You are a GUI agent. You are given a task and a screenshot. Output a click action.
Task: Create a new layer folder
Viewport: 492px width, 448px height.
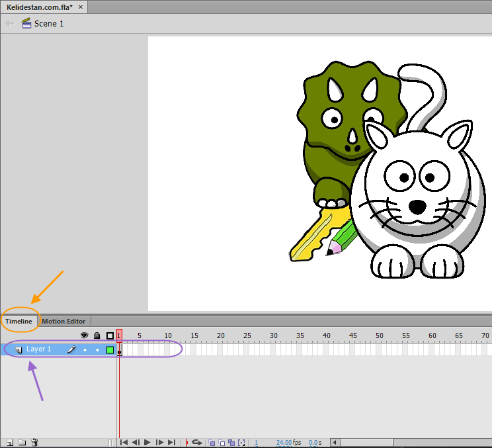(22, 443)
